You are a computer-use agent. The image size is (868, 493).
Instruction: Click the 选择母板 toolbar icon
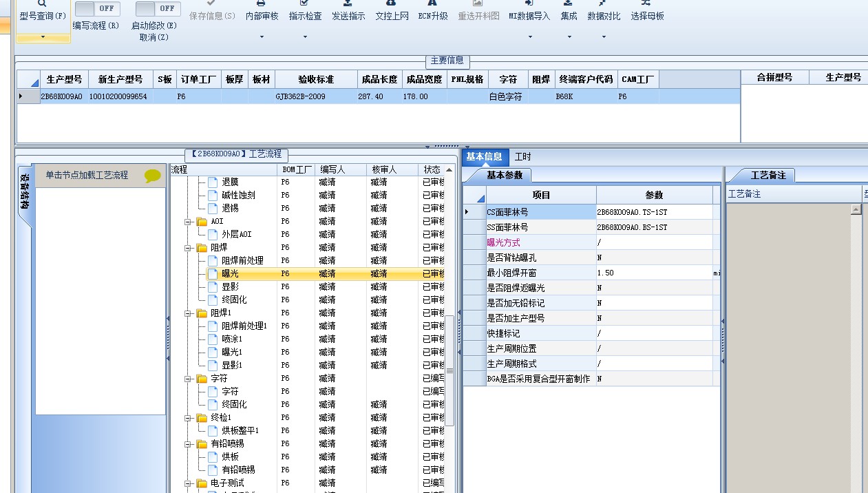[647, 11]
